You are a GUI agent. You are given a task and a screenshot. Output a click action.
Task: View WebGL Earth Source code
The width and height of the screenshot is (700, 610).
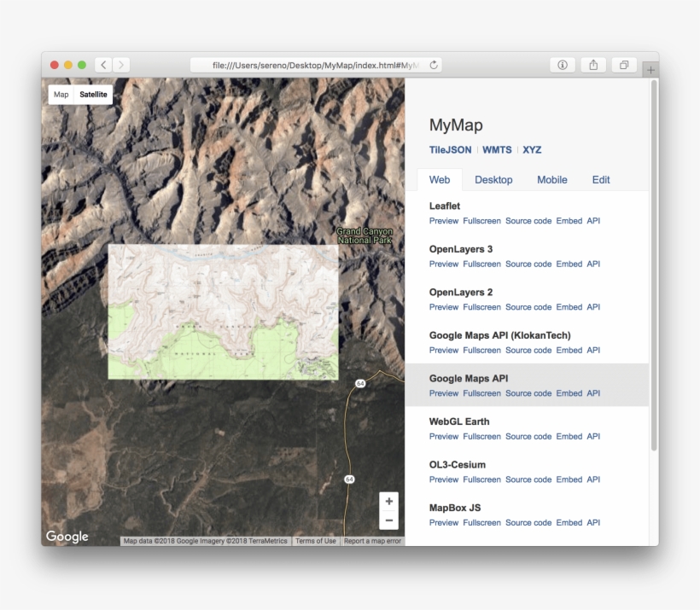pos(528,437)
